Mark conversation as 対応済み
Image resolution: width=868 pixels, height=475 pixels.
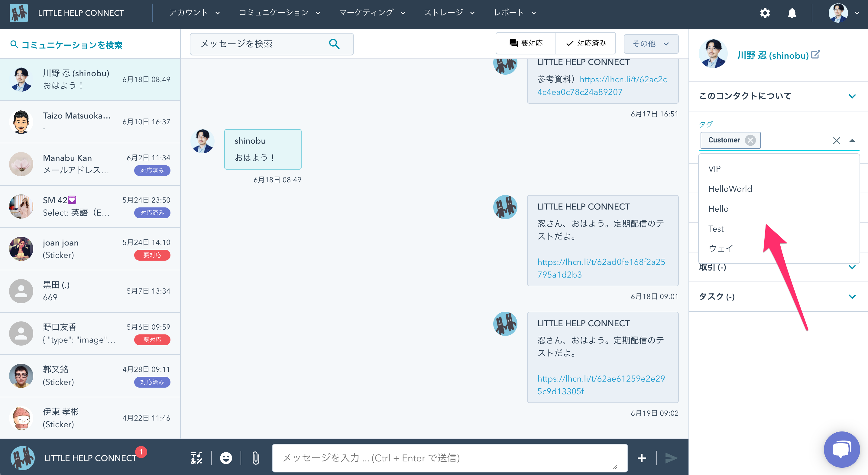[x=586, y=43]
